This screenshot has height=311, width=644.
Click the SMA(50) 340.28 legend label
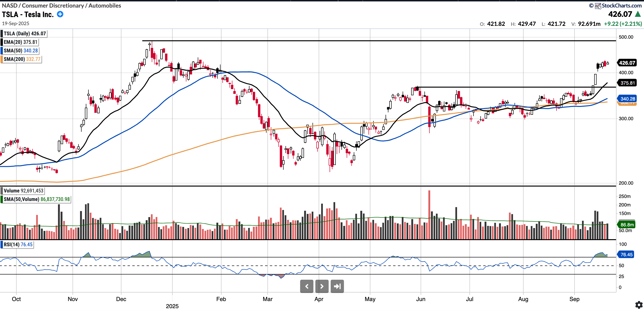(x=21, y=50)
